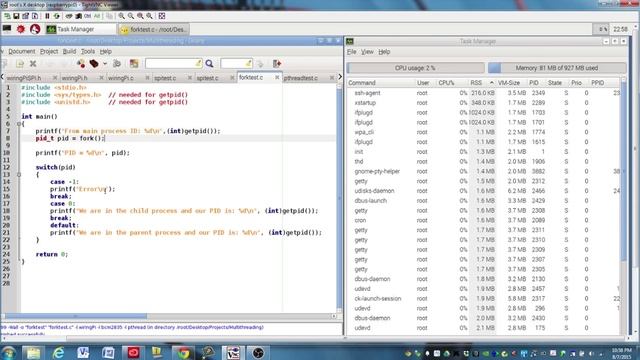Switch to forktest.c Geany window in panel

153,29
